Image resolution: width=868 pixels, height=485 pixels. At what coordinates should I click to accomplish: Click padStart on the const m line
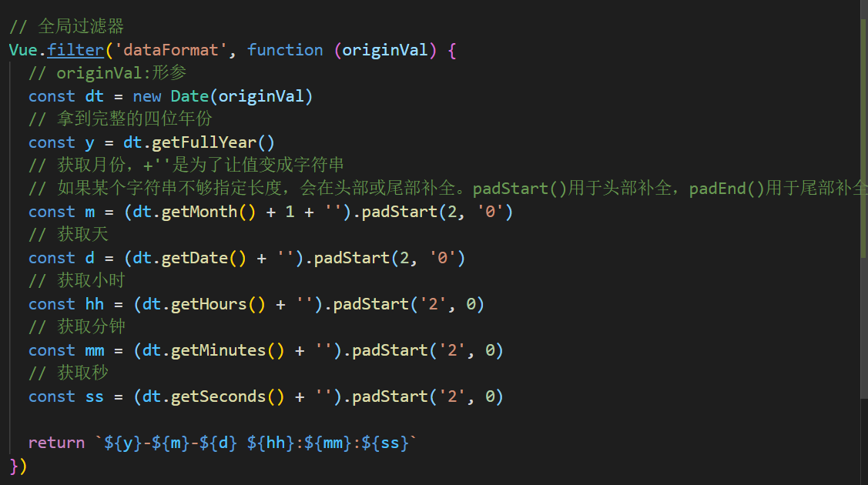pos(399,212)
